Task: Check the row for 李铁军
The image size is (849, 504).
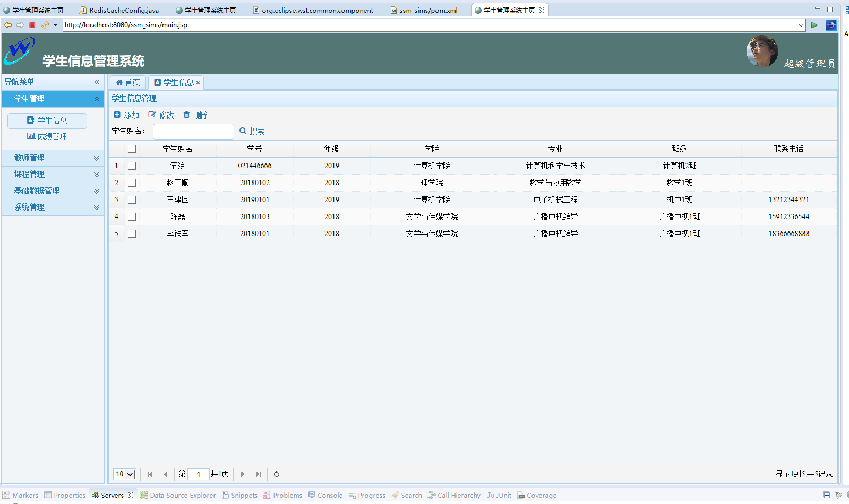Action: point(132,234)
